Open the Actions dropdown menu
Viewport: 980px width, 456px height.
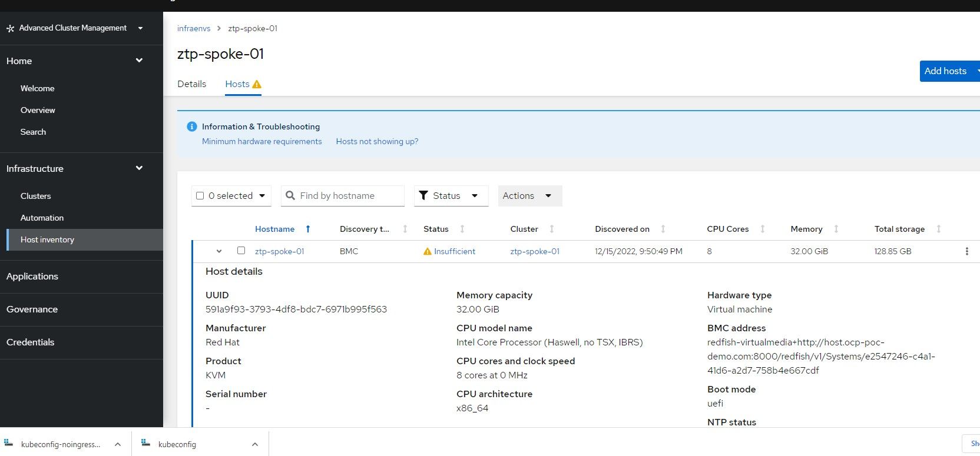click(529, 196)
